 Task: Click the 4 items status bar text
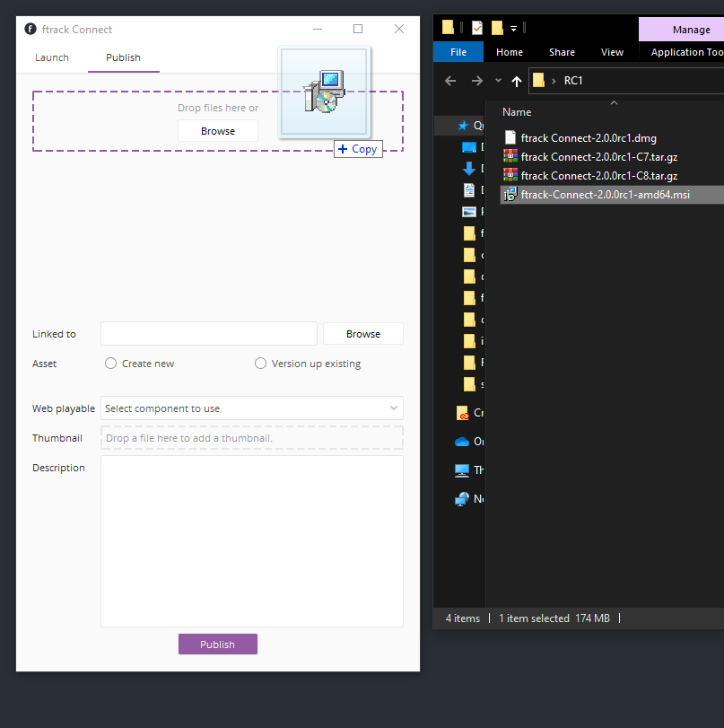pyautogui.click(x=462, y=618)
